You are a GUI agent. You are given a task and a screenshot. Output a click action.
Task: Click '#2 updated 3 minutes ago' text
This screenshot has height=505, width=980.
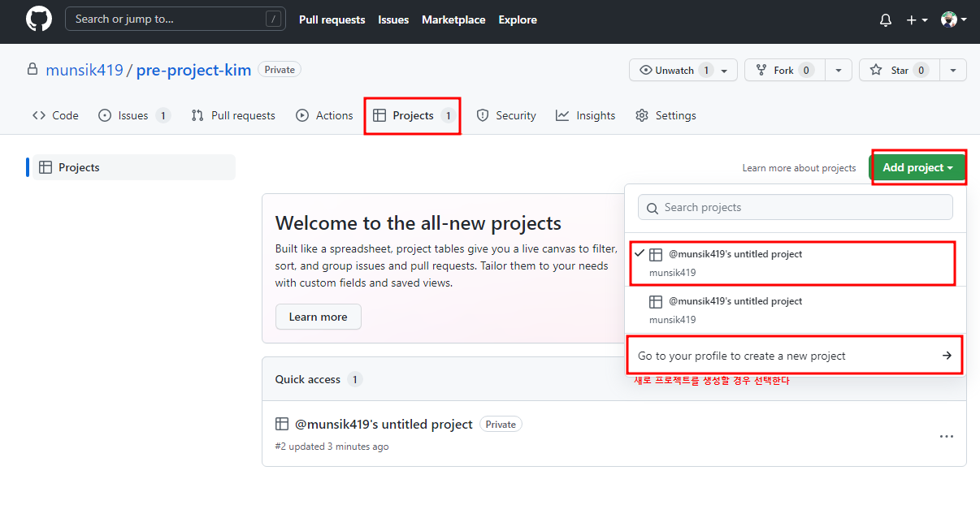(332, 447)
